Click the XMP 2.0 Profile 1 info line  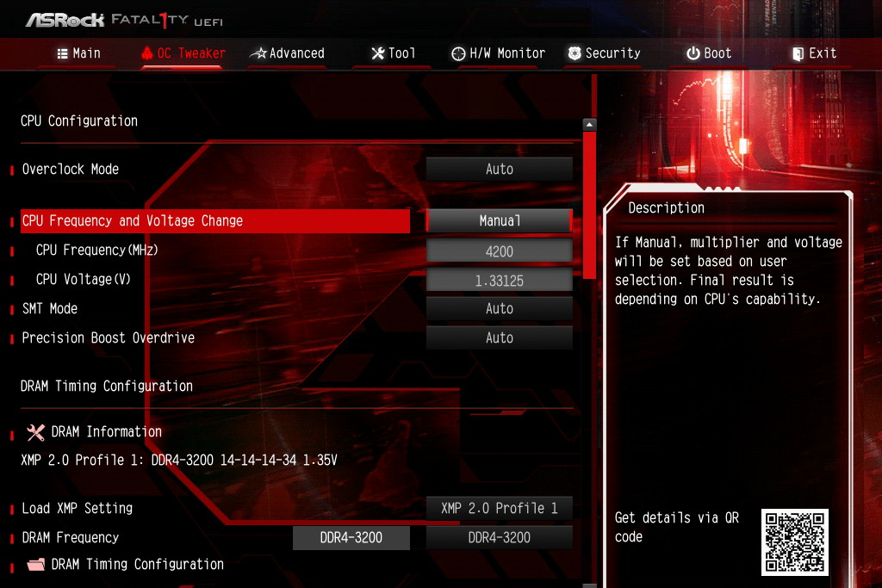coord(179,461)
